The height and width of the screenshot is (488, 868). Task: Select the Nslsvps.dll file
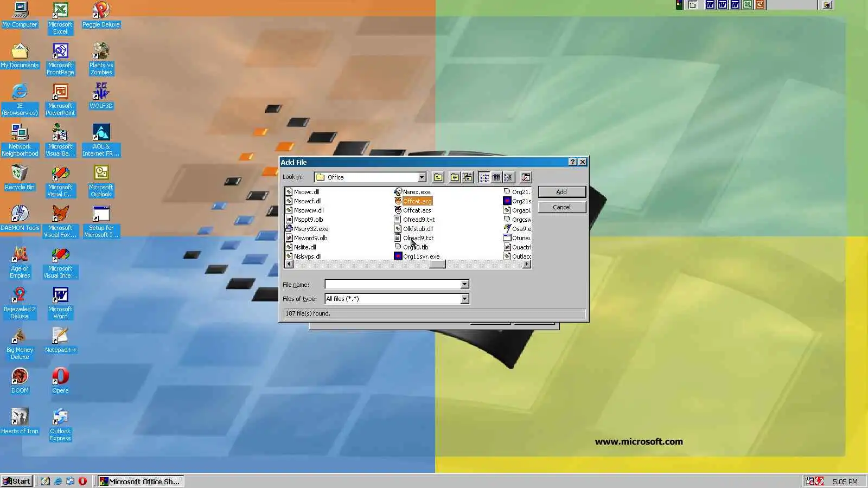pyautogui.click(x=304, y=256)
